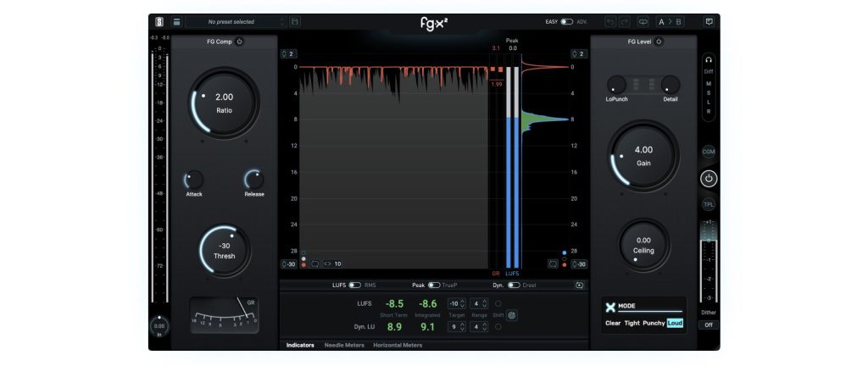Adjust the Dyn. LU target stepper showing 9
The width and height of the screenshot is (868, 366).
(x=457, y=327)
